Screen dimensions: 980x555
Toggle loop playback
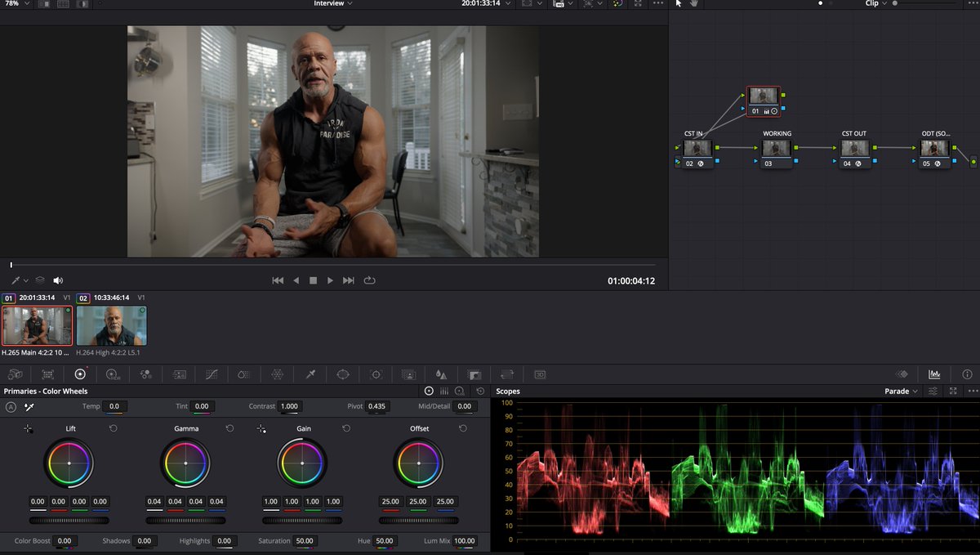(x=369, y=280)
